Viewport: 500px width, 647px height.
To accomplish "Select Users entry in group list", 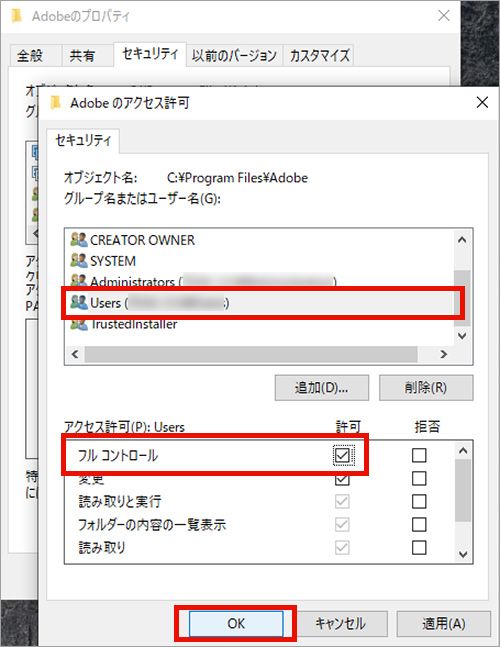I will click(262, 302).
